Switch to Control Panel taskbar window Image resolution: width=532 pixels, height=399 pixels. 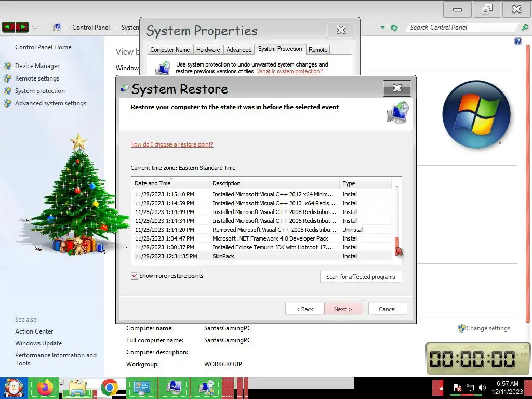click(141, 388)
